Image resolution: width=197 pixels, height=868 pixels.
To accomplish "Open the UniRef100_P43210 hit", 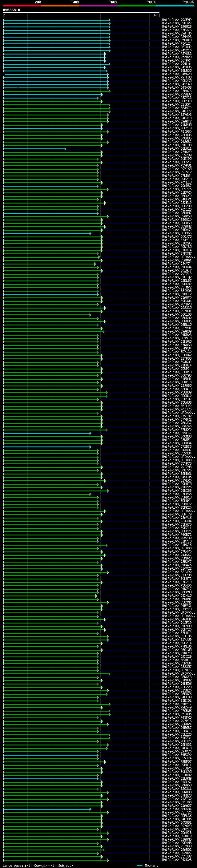I will 177,50.
